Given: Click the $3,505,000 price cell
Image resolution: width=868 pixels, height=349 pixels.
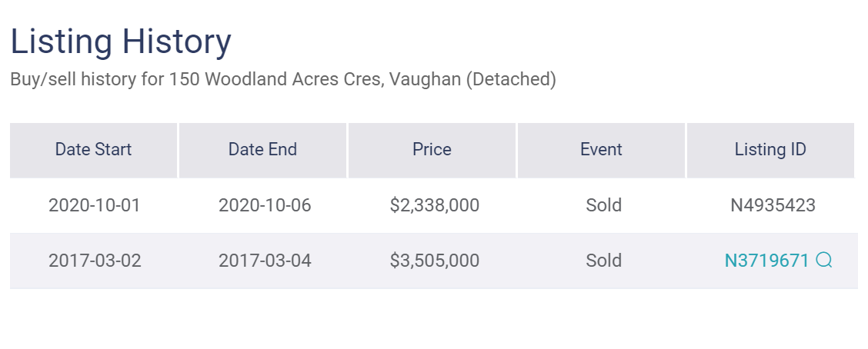Looking at the screenshot, I should point(435,261).
